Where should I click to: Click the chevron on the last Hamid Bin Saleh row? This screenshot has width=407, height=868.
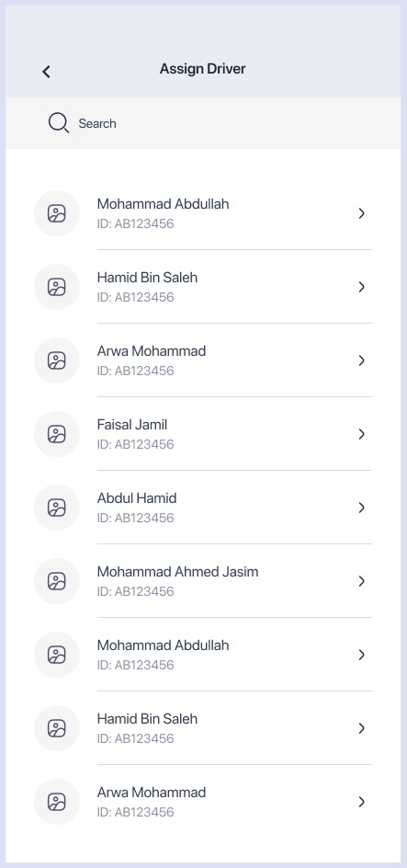[x=362, y=728]
